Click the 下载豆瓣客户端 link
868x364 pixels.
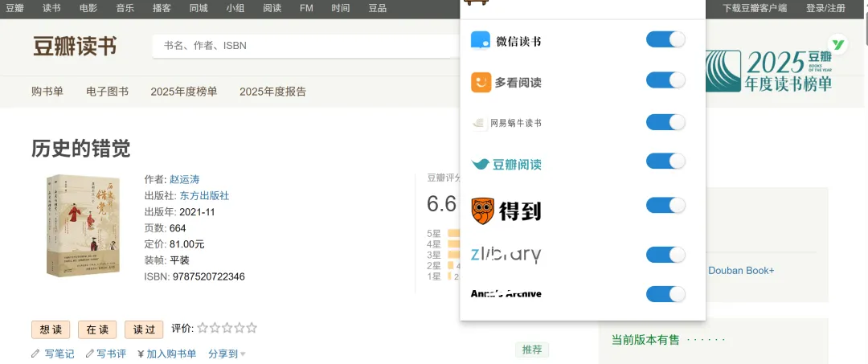point(755,8)
